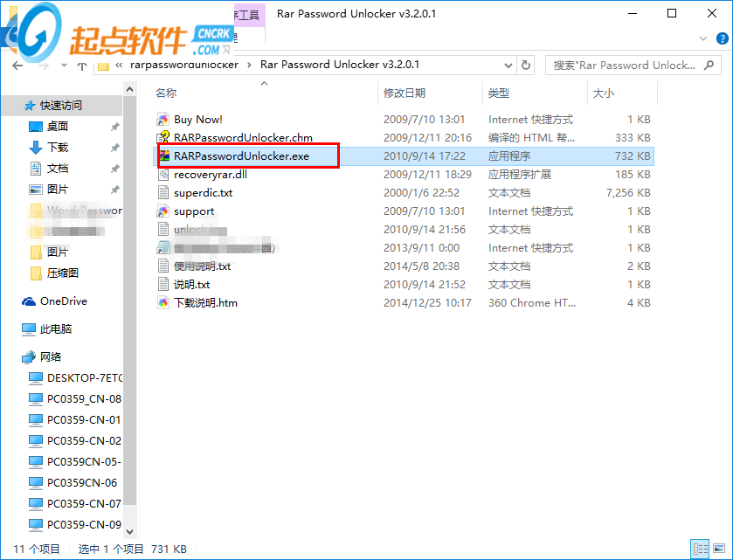The width and height of the screenshot is (733, 560).
Task: Click the support shortcut icon
Action: click(x=163, y=211)
